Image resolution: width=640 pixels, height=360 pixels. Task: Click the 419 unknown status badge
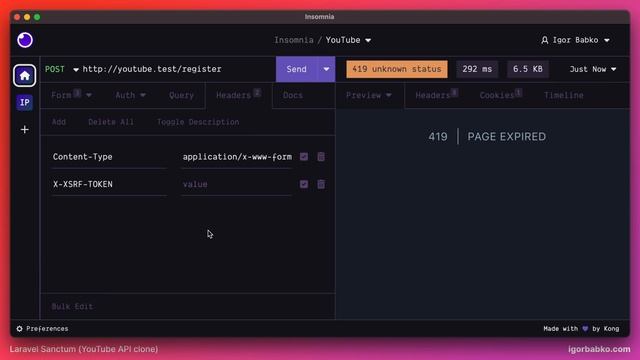[397, 69]
